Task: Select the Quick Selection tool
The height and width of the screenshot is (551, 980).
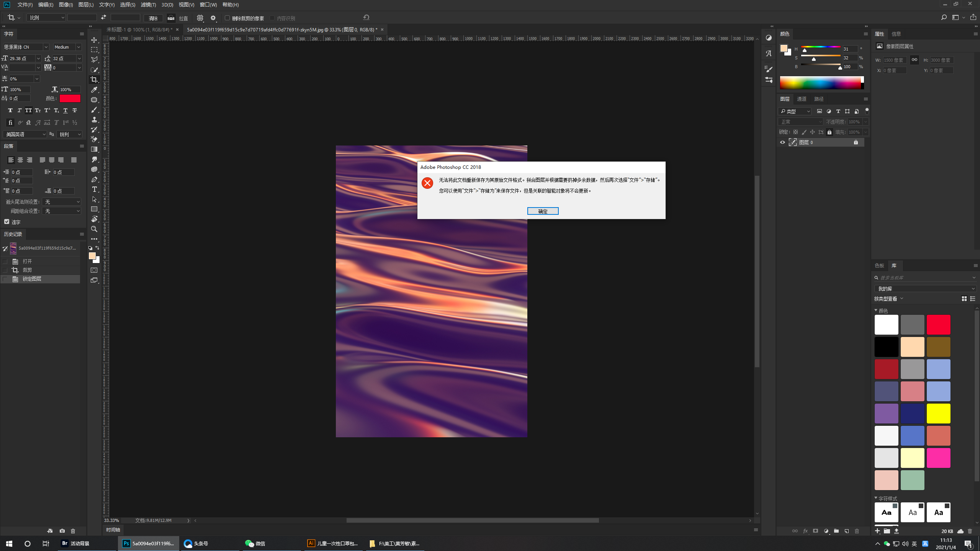Action: click(94, 70)
